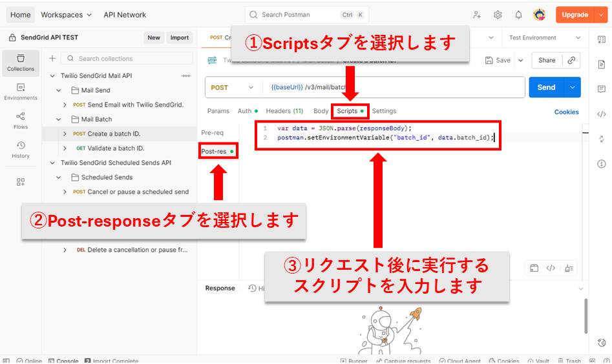
Task: Collapse the Mail Send folder
Action: pos(59,90)
